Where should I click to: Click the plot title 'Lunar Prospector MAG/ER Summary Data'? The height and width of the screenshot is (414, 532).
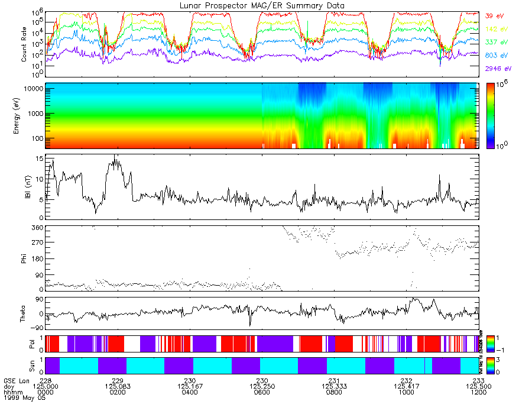pos(262,6)
